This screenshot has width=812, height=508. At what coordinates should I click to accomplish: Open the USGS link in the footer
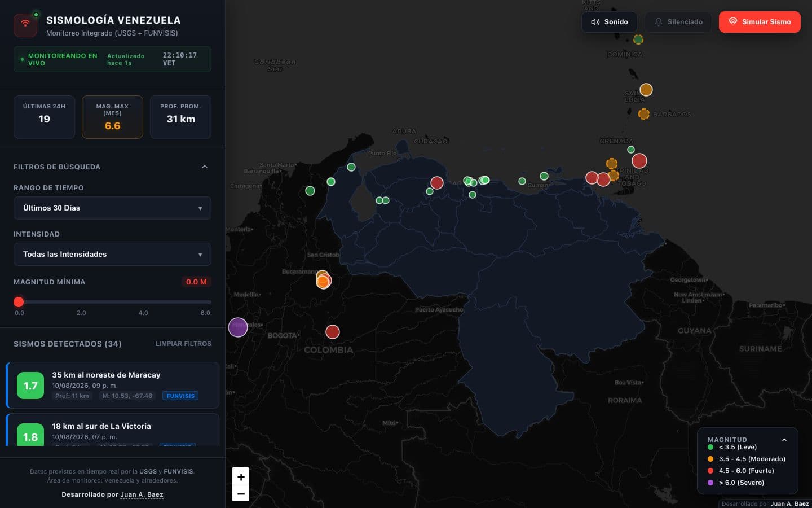coord(148,471)
